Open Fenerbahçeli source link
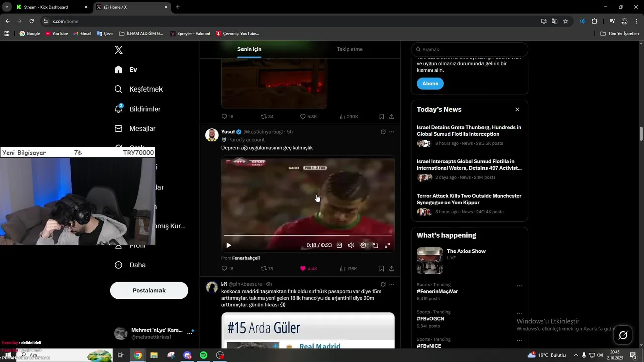 tap(246, 258)
